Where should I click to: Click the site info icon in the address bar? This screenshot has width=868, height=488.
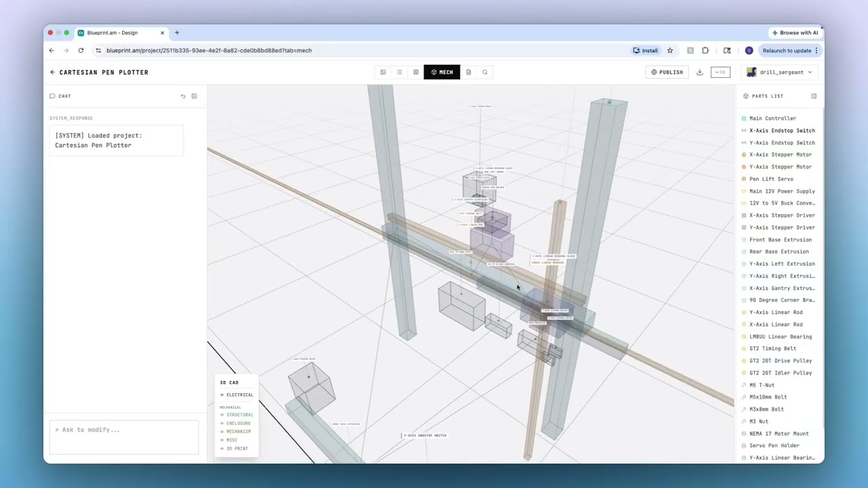tap(98, 50)
